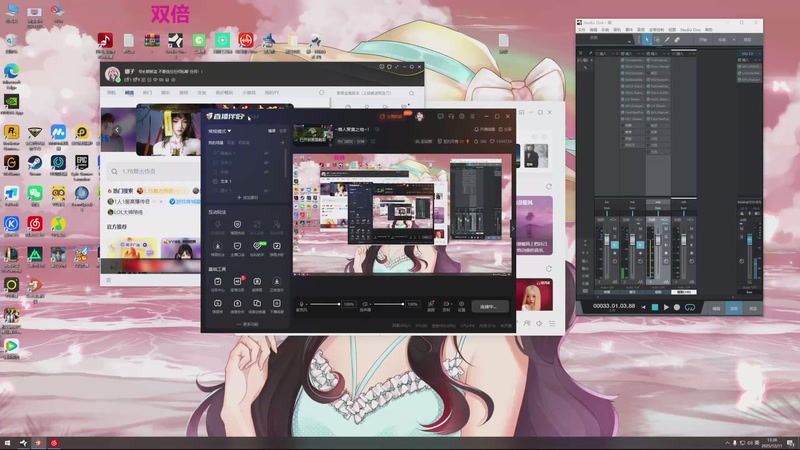Click the stop button in Studio One transport
The image size is (800, 450).
point(655,307)
